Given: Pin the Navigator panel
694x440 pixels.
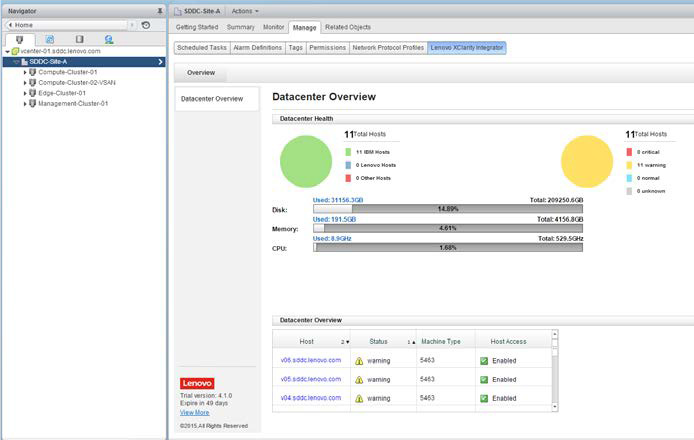Looking at the screenshot, I should click(160, 11).
